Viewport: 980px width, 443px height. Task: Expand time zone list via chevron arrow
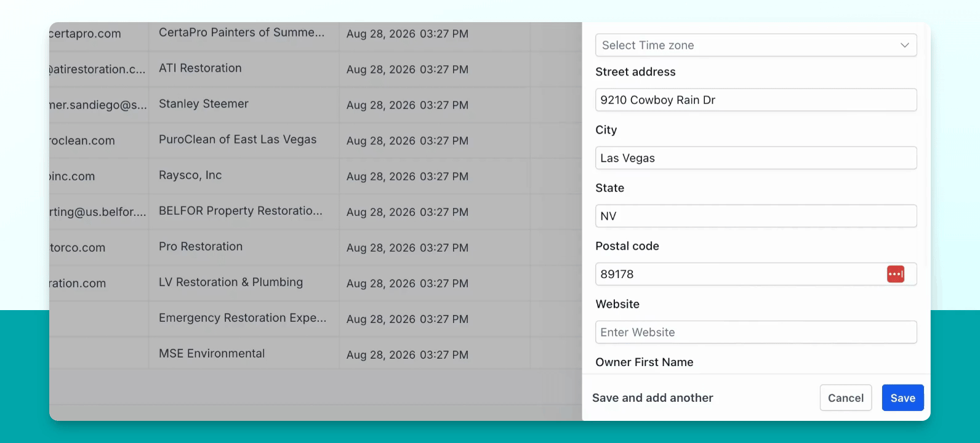(x=904, y=45)
